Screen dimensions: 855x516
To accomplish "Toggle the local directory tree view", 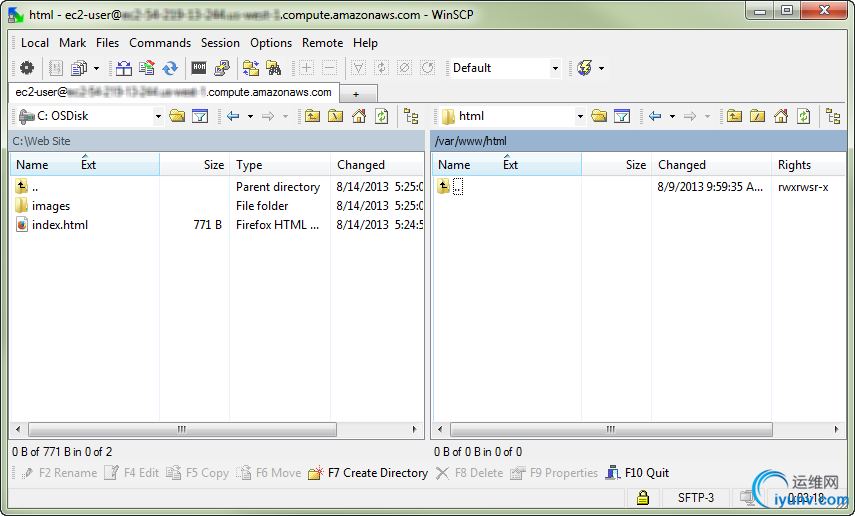I will click(x=411, y=116).
